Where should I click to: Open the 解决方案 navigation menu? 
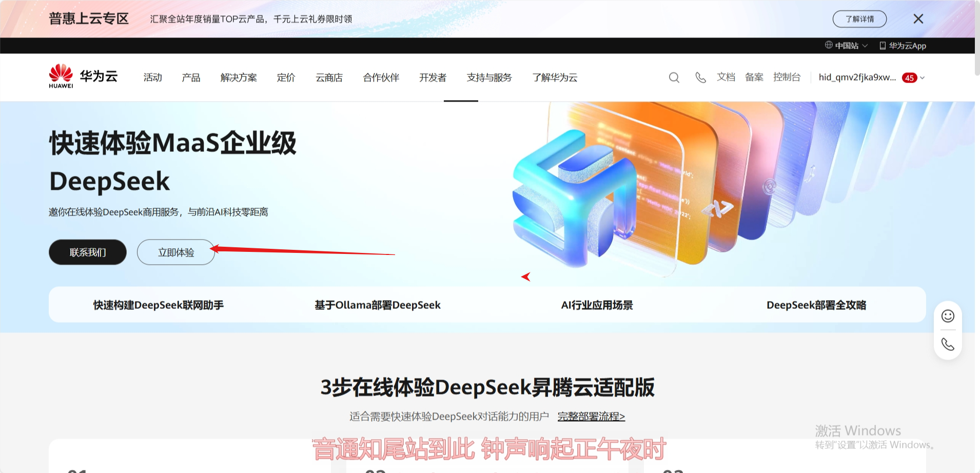coord(239,77)
